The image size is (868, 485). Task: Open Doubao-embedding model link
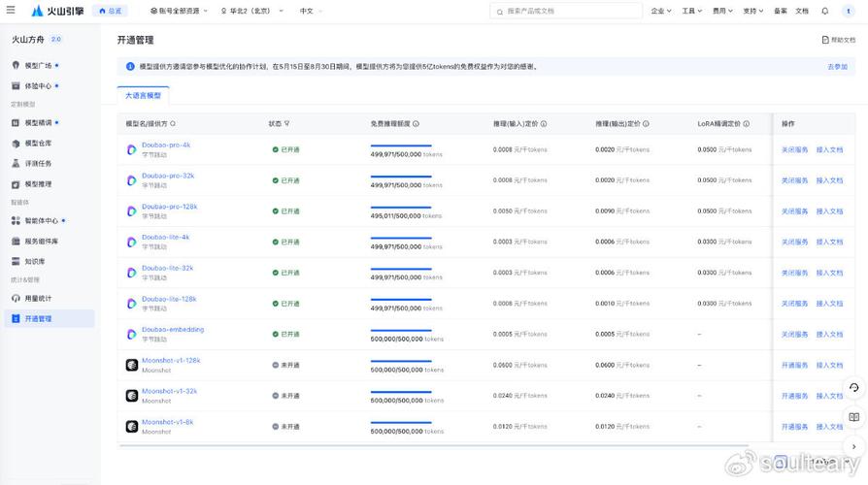click(x=173, y=329)
